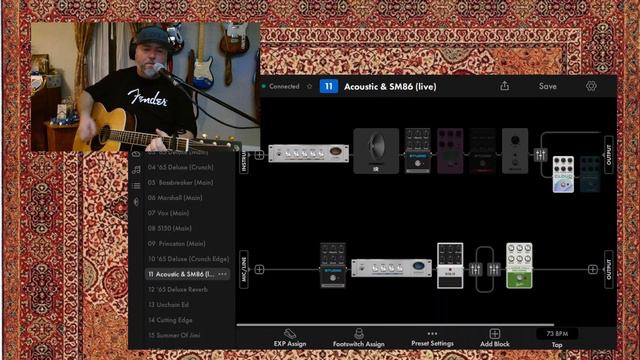The image size is (640, 360).
Task: Open Footswitch Assign
Action: pyautogui.click(x=358, y=338)
